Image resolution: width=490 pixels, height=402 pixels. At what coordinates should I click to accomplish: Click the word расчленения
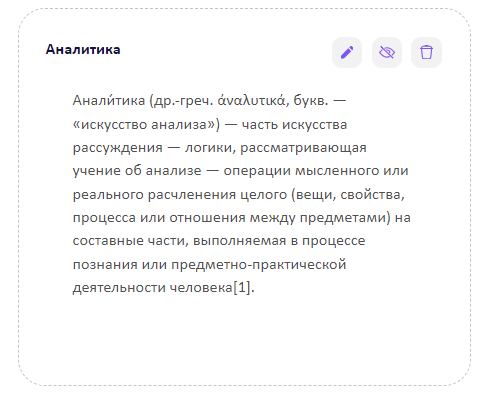pyautogui.click(x=192, y=194)
